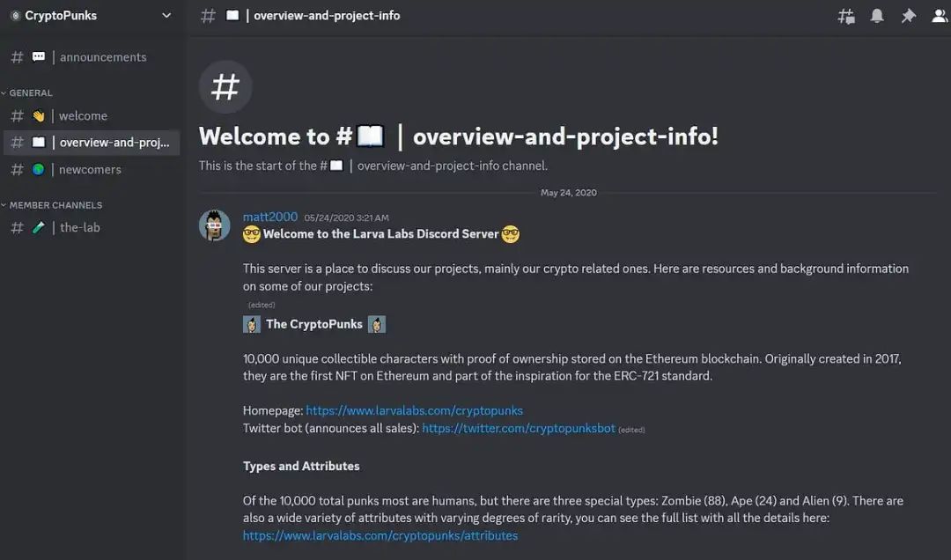This screenshot has width=951, height=560.
Task: Expand the CryptoPunks server dropdown menu
Action: [x=167, y=16]
